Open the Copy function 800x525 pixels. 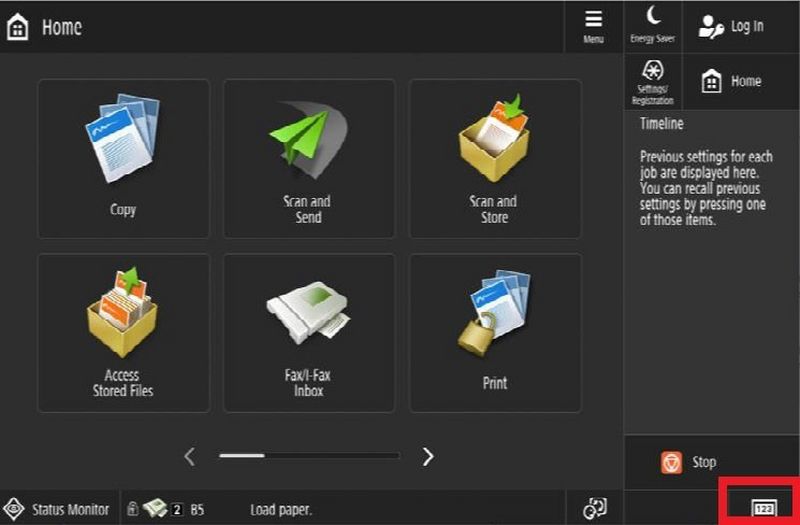point(123,159)
